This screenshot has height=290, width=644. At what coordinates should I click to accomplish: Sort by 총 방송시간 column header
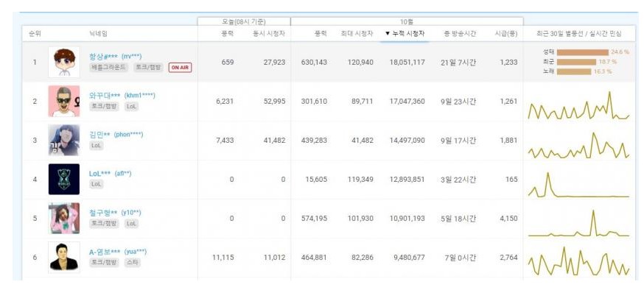click(x=460, y=34)
